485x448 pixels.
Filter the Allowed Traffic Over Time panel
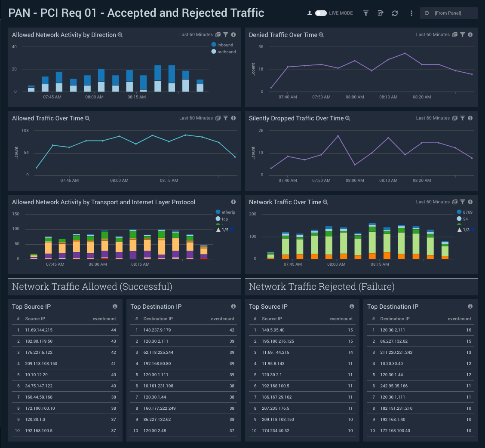(225, 118)
